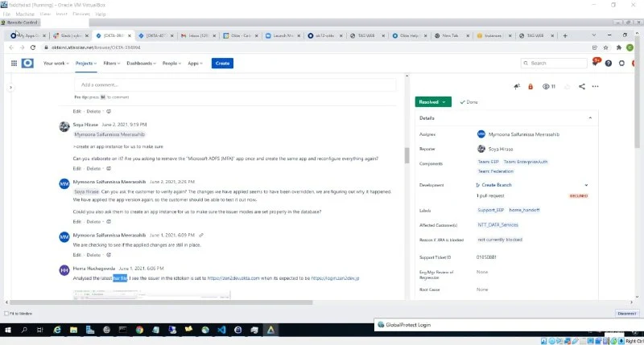Click the browser reload icon

(33, 47)
